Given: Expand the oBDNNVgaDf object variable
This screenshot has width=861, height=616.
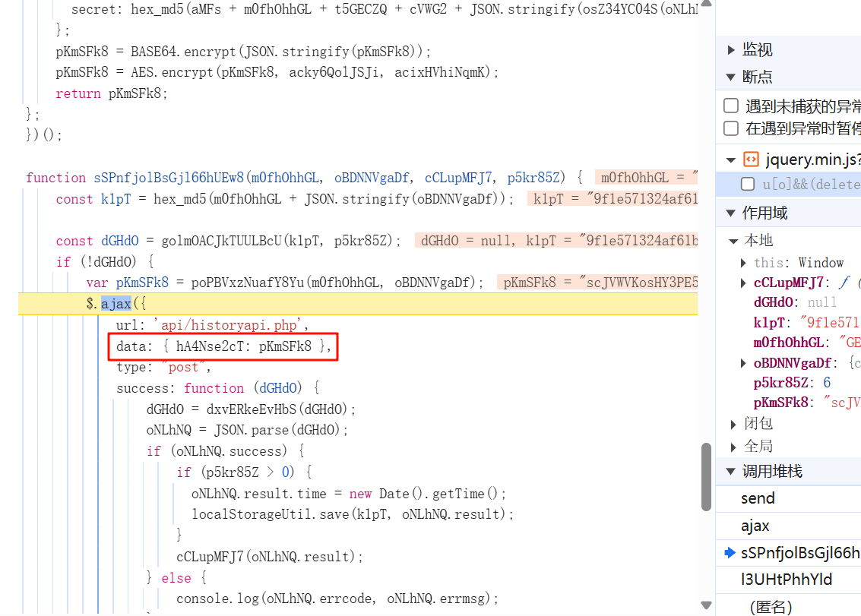Looking at the screenshot, I should [x=743, y=363].
